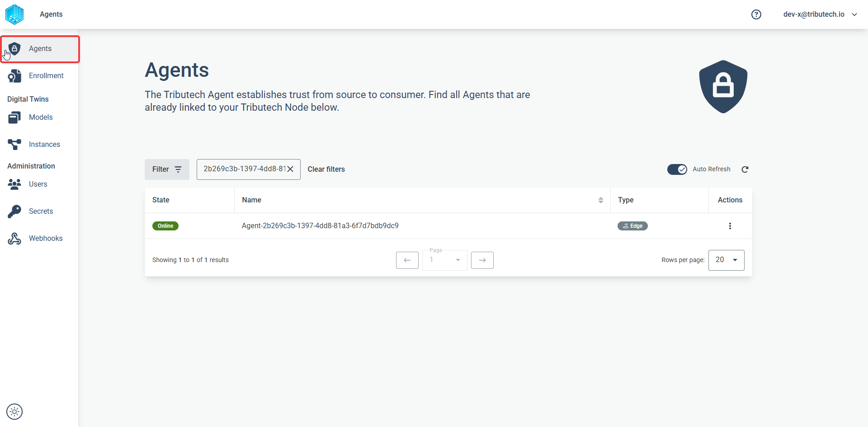Click the Agents breadcrumb title in top bar
The image size is (868, 427).
(51, 14)
